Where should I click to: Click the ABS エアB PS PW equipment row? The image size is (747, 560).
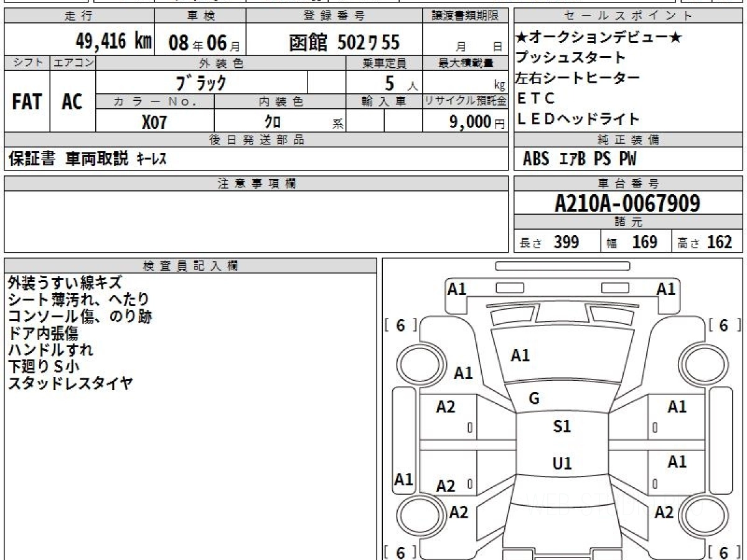580,159
